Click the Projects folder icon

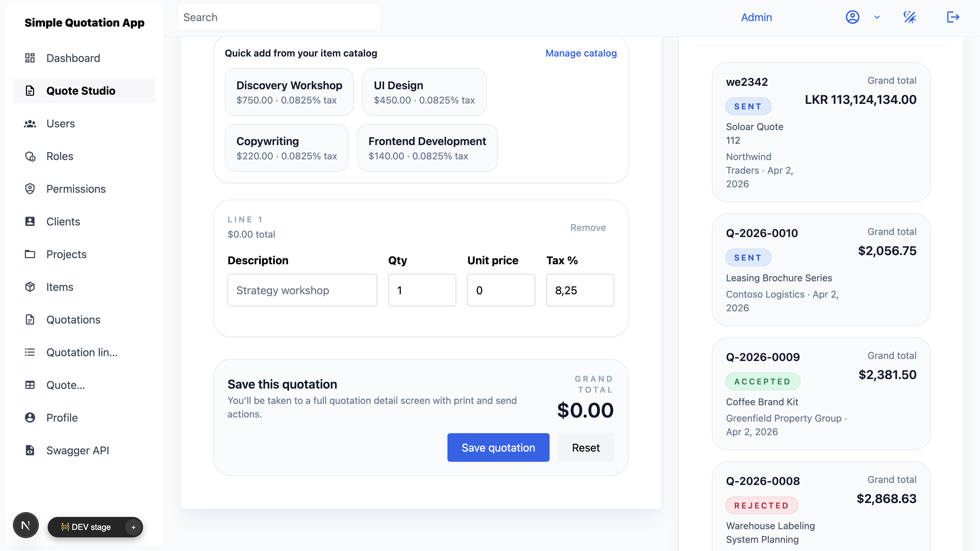30,254
